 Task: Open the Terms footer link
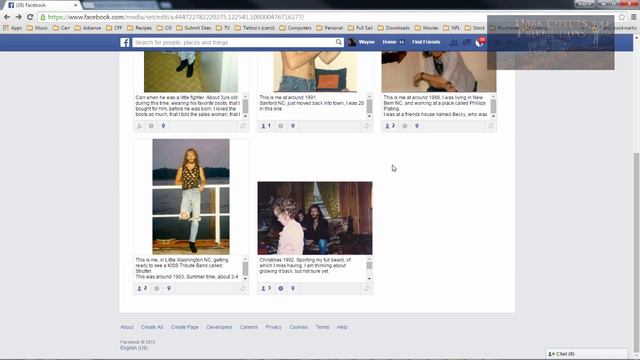pos(322,327)
